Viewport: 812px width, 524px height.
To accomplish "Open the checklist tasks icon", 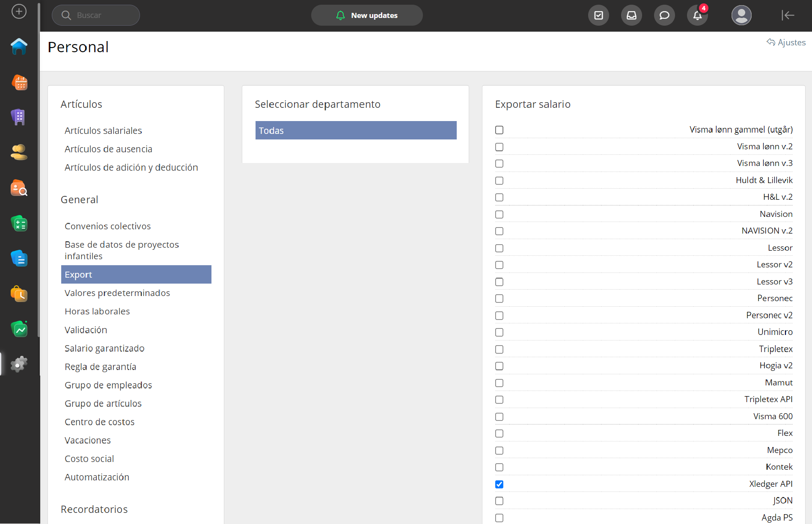I will point(598,15).
